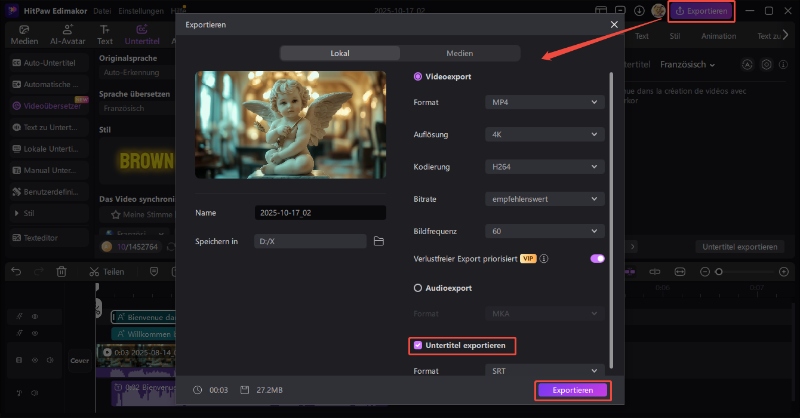Viewport: 800px width, 418px height.
Task: Click the undo arrow in the timeline toolbar
Action: point(16,271)
